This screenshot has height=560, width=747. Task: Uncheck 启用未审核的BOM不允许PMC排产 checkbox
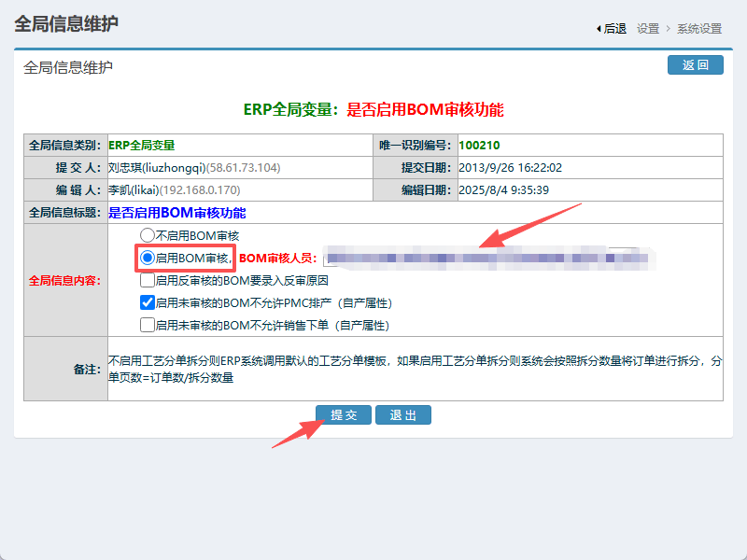[x=148, y=302]
